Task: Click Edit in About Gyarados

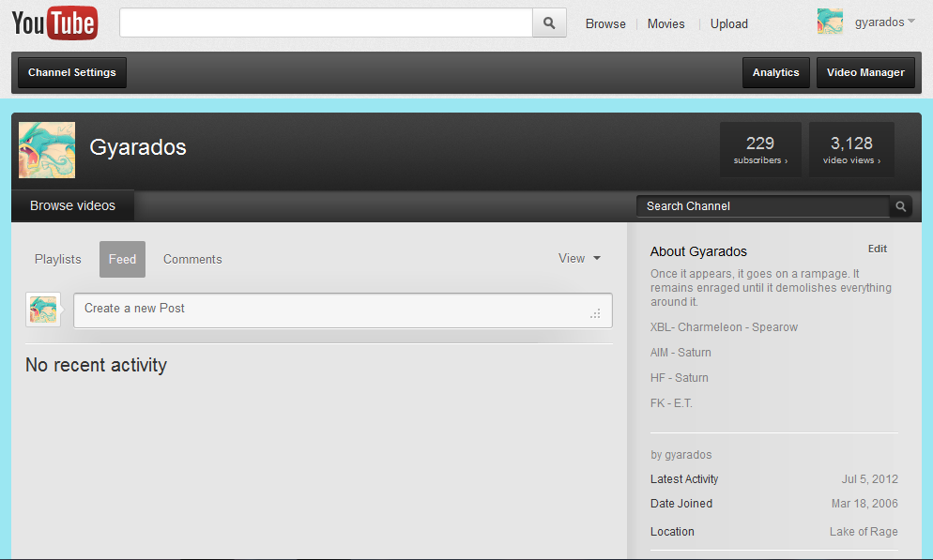Action: (x=877, y=249)
